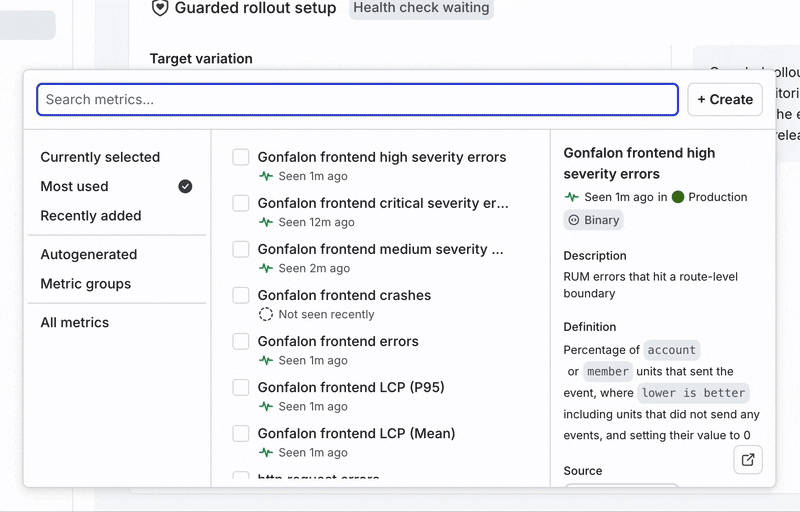Click the dashed circle icon for frontend crashes

coord(266,314)
